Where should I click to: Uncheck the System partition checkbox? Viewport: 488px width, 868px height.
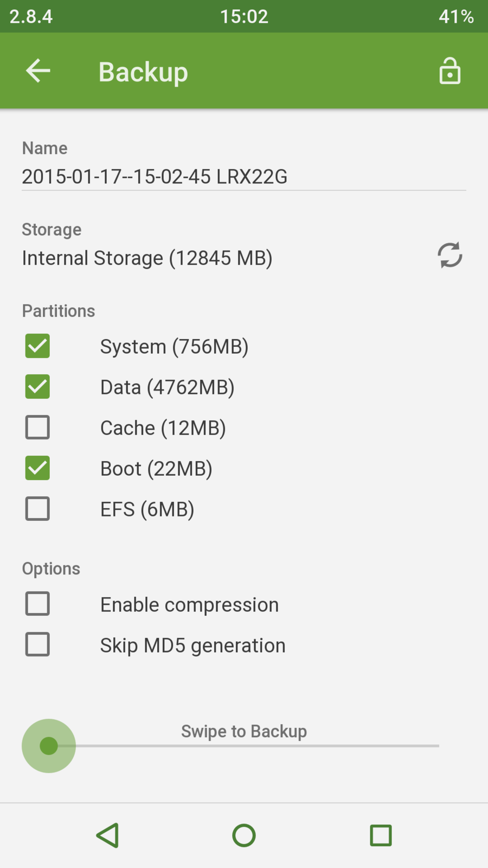(37, 346)
